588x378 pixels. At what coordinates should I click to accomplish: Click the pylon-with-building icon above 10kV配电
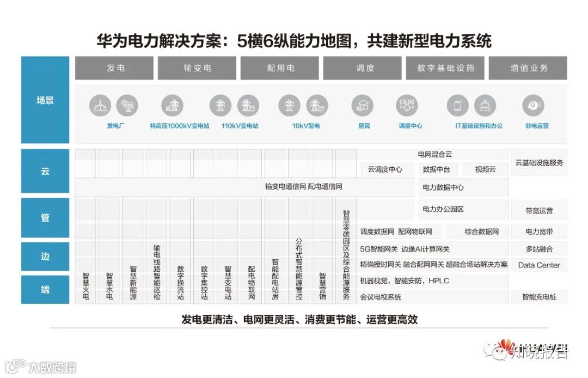pyautogui.click(x=317, y=105)
